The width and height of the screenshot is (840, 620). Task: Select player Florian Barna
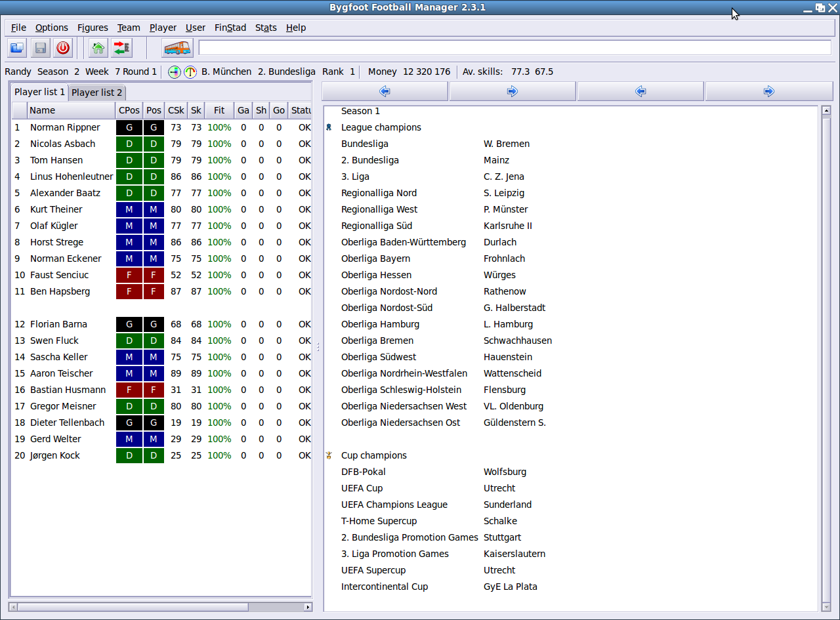point(58,324)
